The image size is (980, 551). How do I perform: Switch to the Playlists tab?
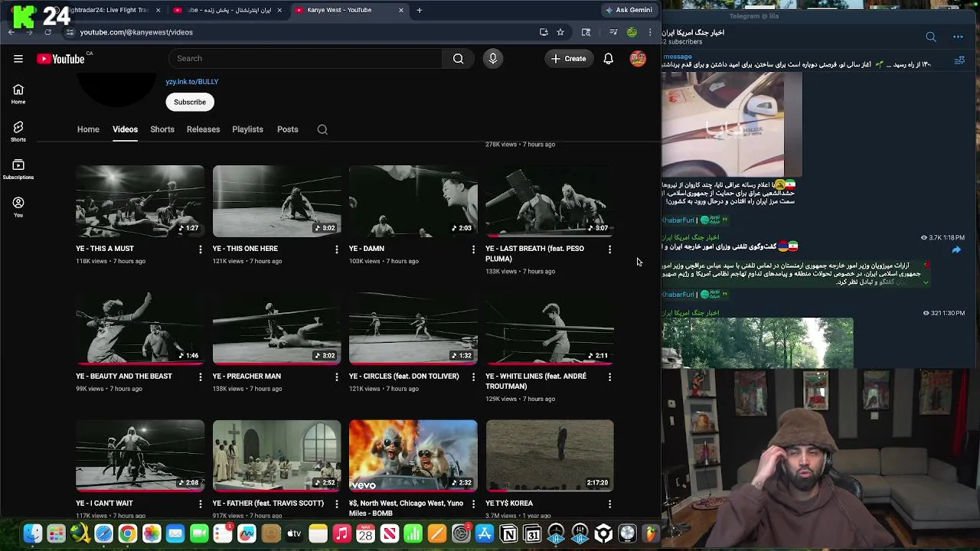247,129
